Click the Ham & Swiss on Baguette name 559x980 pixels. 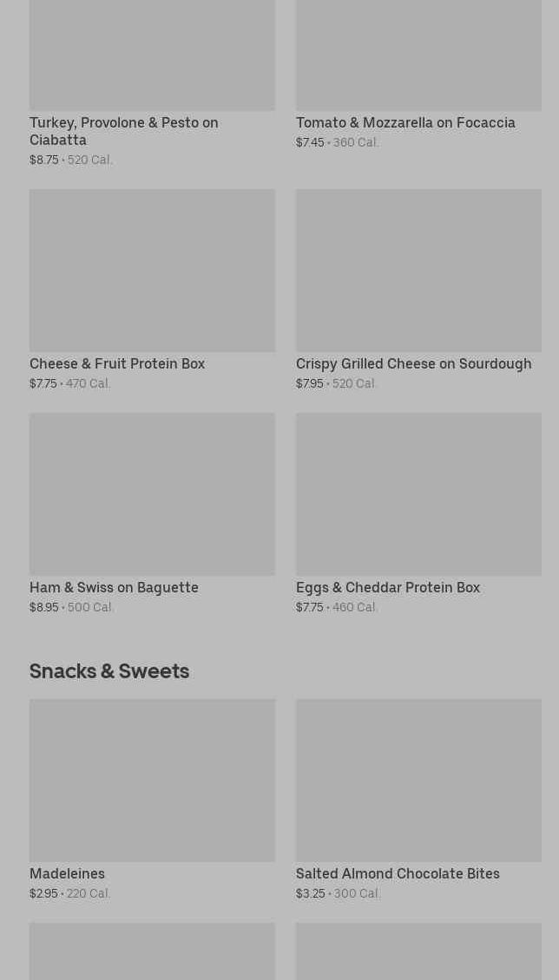[114, 588]
